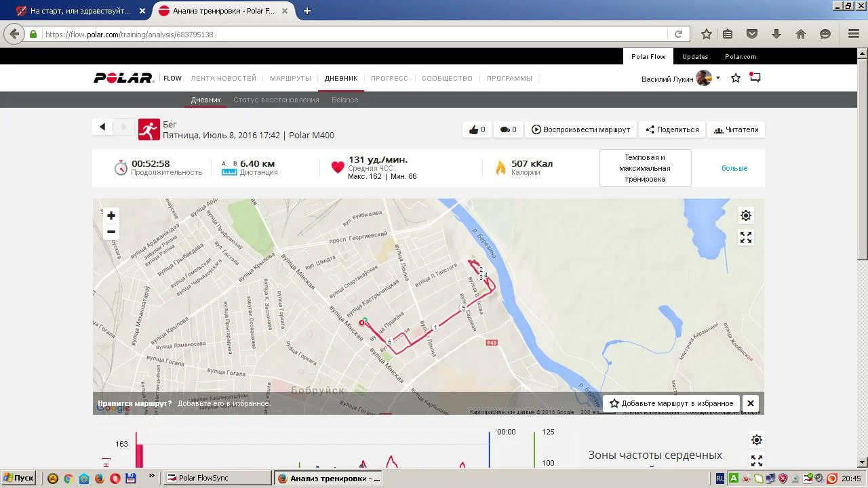Open Firefox hamburger menu
The image size is (868, 488).
tap(854, 34)
